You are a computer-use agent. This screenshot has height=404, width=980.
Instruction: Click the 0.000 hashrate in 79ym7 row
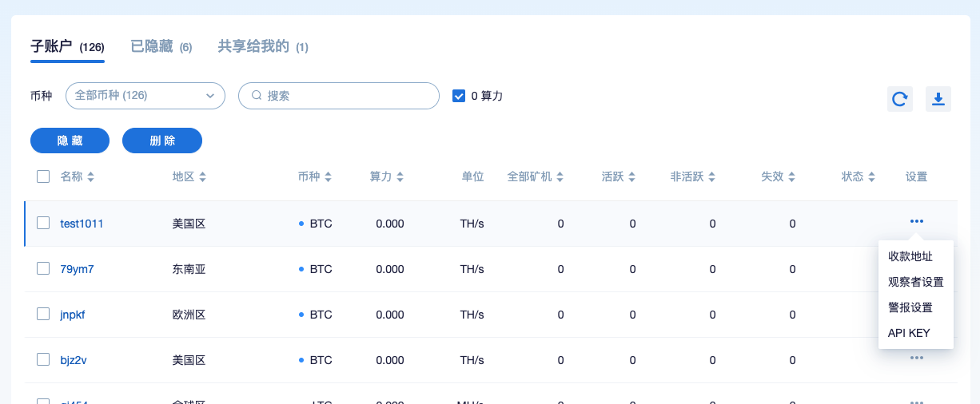pos(390,269)
